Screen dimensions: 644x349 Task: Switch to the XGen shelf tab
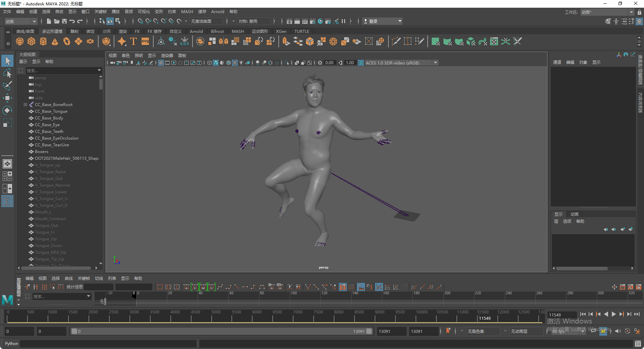pyautogui.click(x=281, y=31)
